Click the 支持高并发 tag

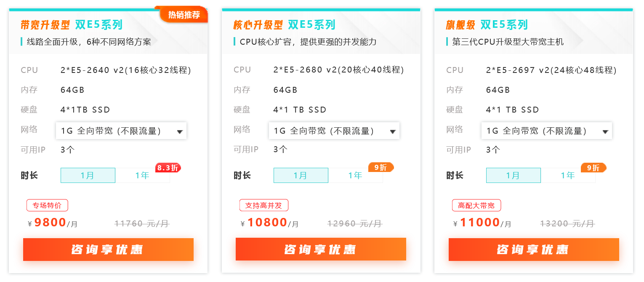point(264,205)
